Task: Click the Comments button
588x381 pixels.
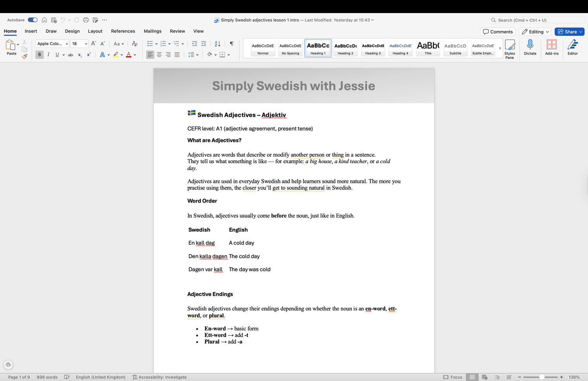Action: (497, 32)
